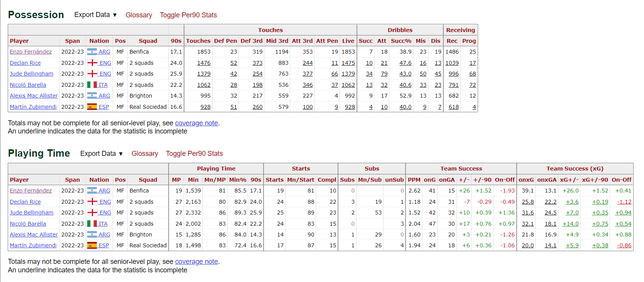This screenshot has height=282, width=644.
Task: Open Export Data dropdown for Playing Time
Action: coord(101,154)
